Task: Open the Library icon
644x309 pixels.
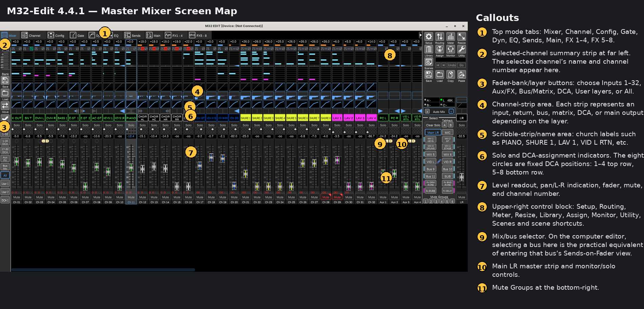Action: (429, 49)
